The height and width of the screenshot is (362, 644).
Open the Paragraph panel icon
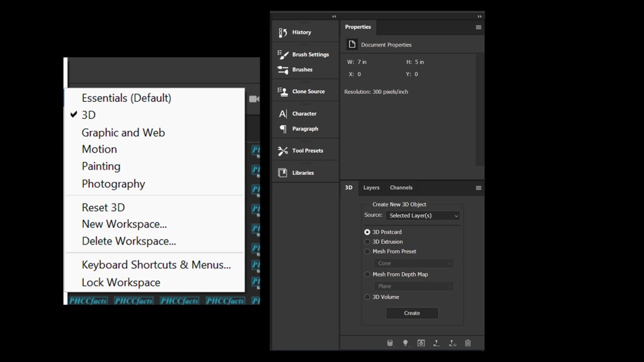283,129
